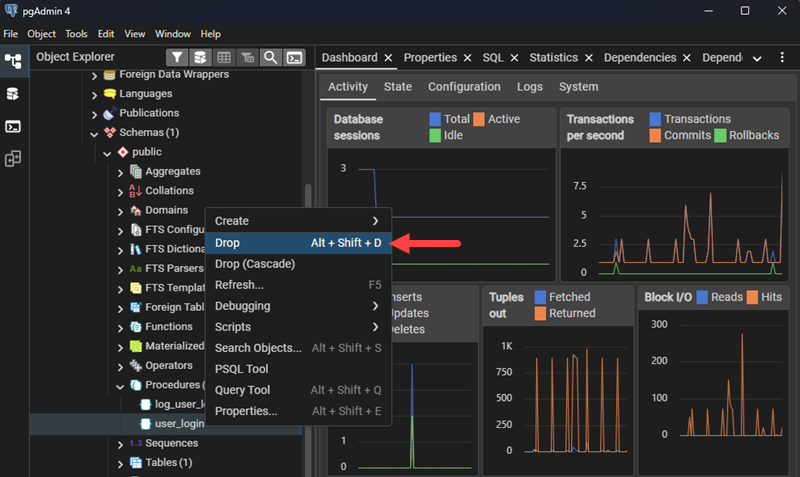Screen dimensions: 800x477
Task: Open the Query Tool workspace sidebar icon
Action: (13, 93)
